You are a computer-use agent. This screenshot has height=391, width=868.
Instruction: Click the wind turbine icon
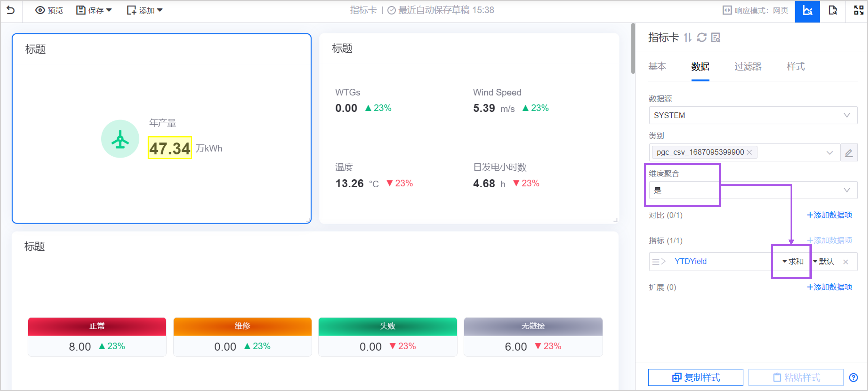click(120, 139)
